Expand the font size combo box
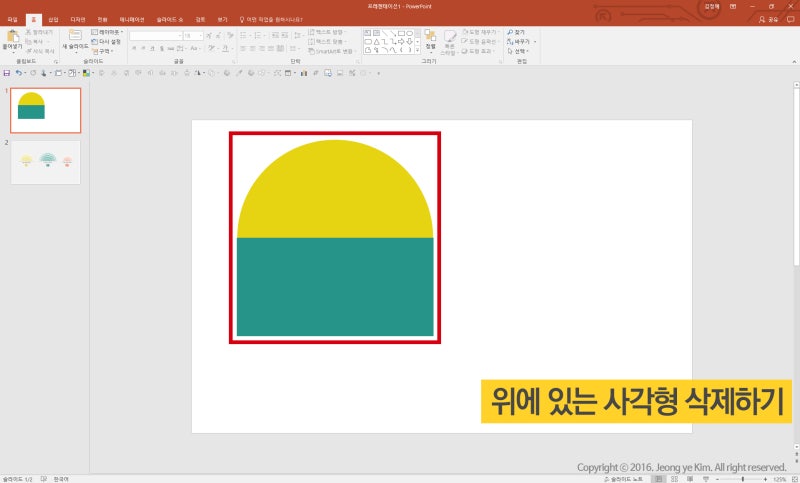 point(201,35)
